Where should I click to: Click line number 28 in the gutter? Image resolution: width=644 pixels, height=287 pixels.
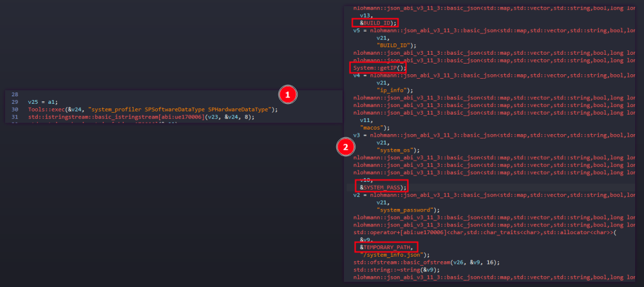tap(16, 93)
